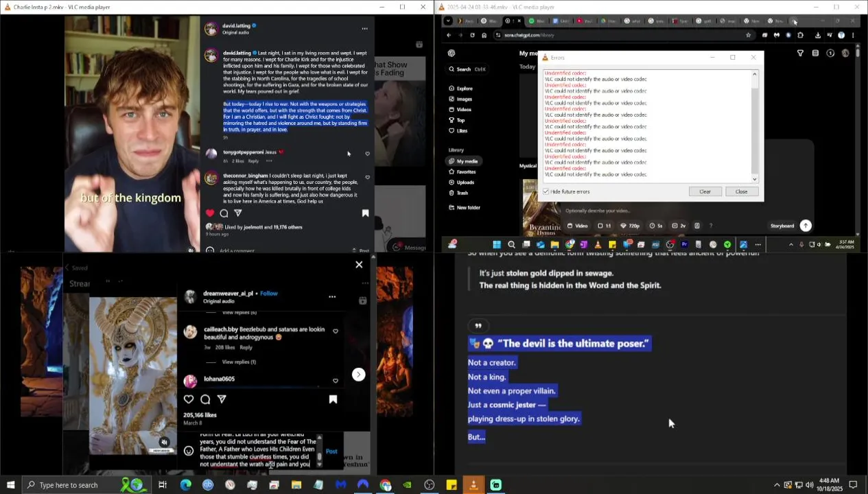Open dreamweaver_ai_pl profile avatar
The width and height of the screenshot is (868, 494).
[x=190, y=296]
